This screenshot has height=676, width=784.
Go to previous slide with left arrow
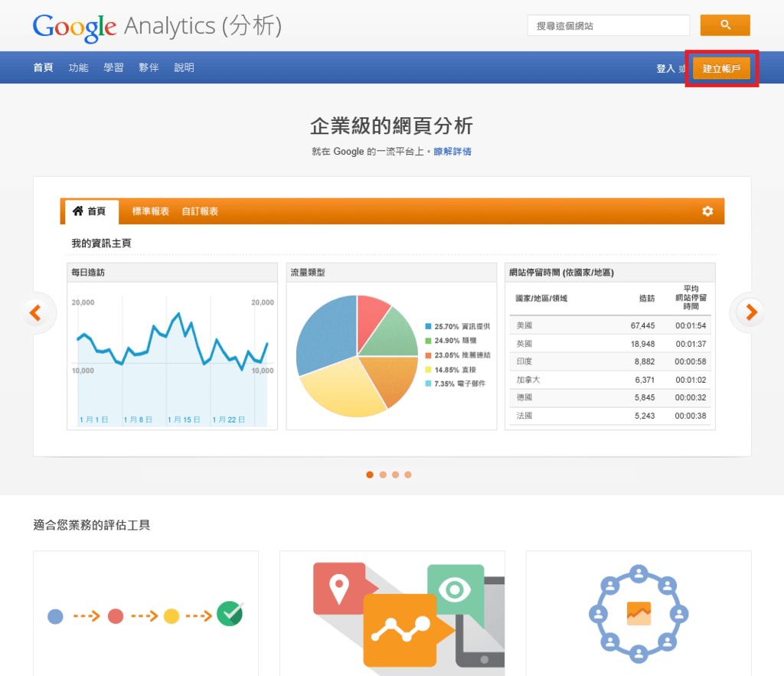[35, 312]
